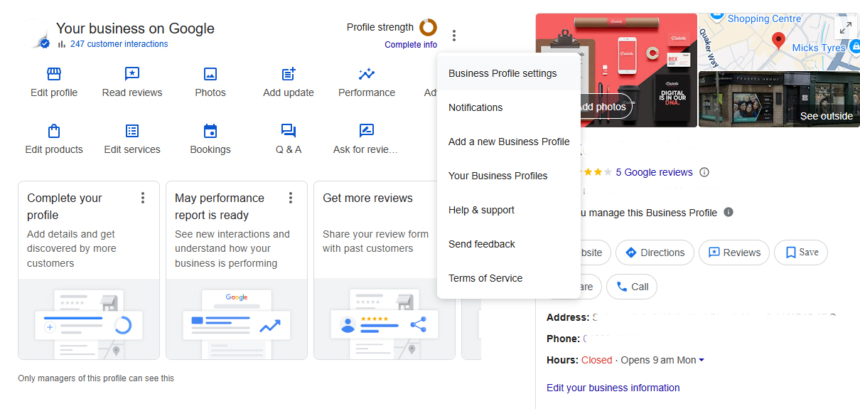860x409 pixels.
Task: Click the Directions button
Action: pyautogui.click(x=654, y=253)
